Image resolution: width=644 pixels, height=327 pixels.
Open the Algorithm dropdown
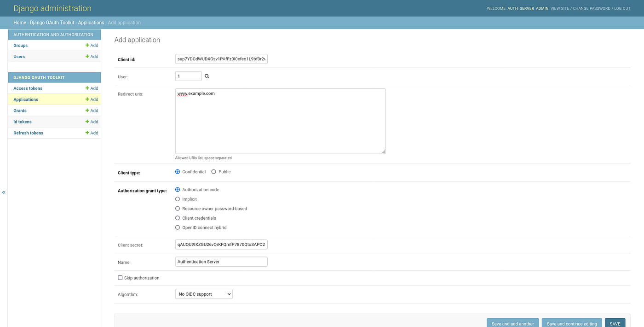coord(203,294)
